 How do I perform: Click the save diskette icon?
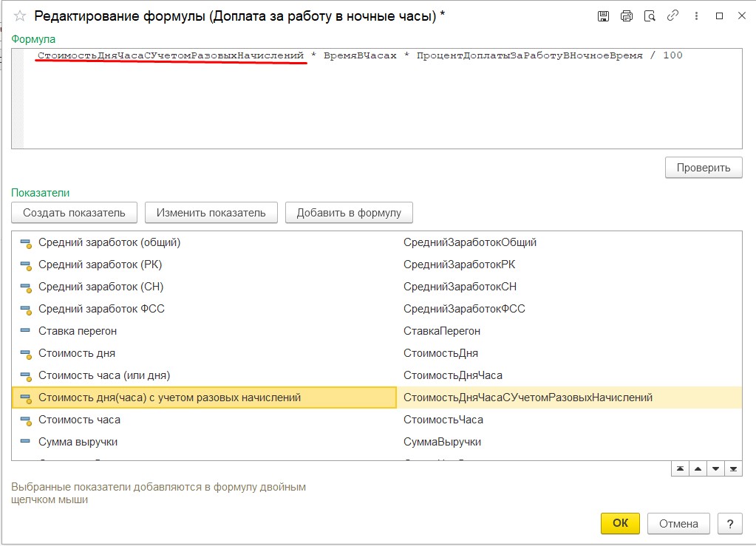click(x=603, y=16)
